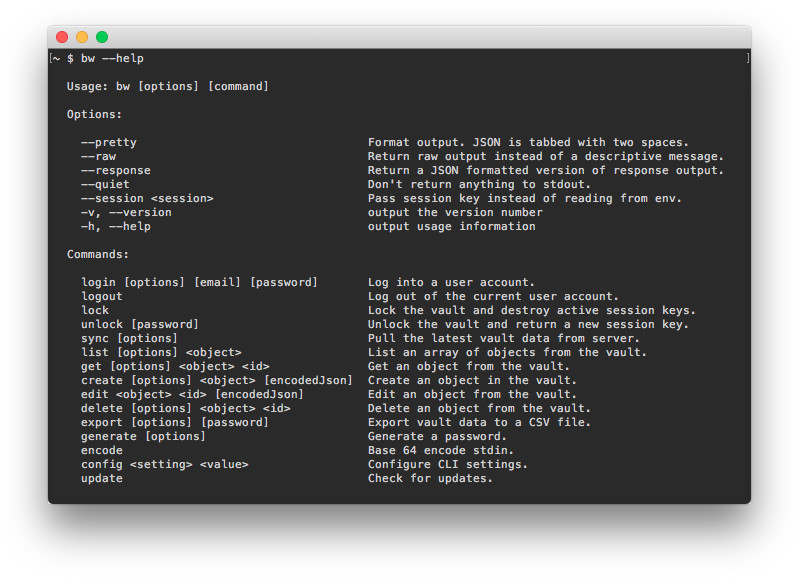Viewport: 799px width, 578px height.
Task: Click the 'login' command line
Action: pyautogui.click(x=199, y=283)
